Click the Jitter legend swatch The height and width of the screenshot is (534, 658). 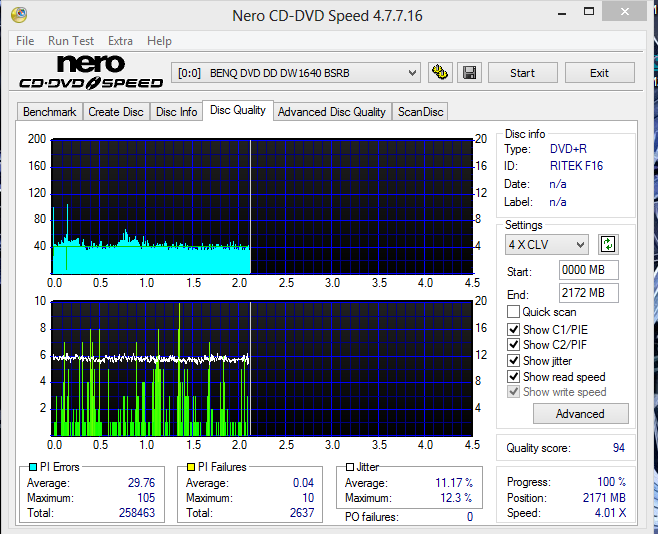coord(350,467)
